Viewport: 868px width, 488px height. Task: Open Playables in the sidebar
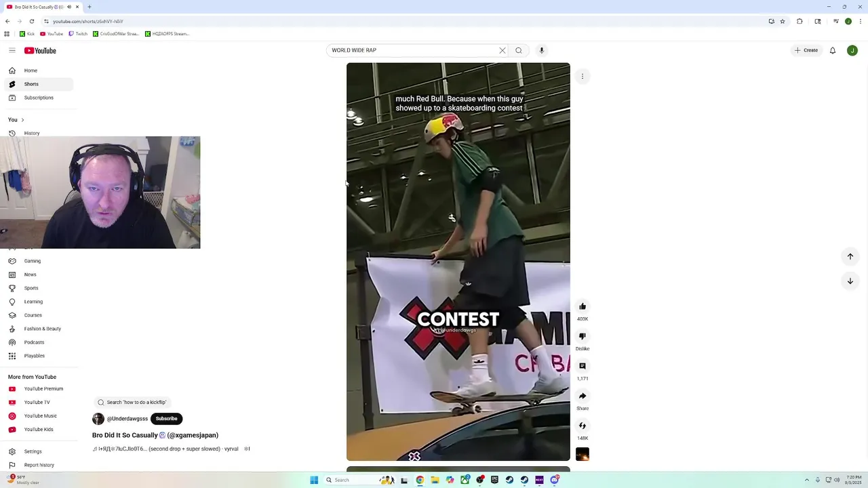click(x=39, y=356)
